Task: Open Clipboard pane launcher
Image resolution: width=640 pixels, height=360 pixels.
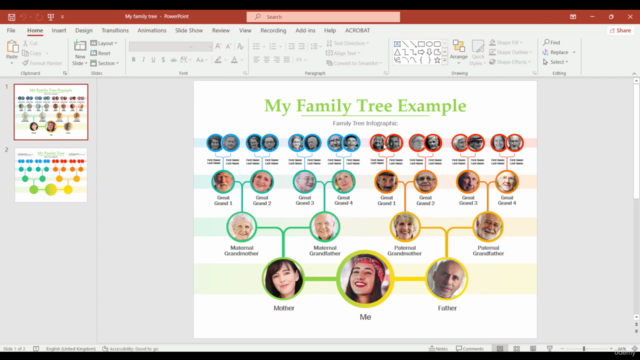Action: 65,73
